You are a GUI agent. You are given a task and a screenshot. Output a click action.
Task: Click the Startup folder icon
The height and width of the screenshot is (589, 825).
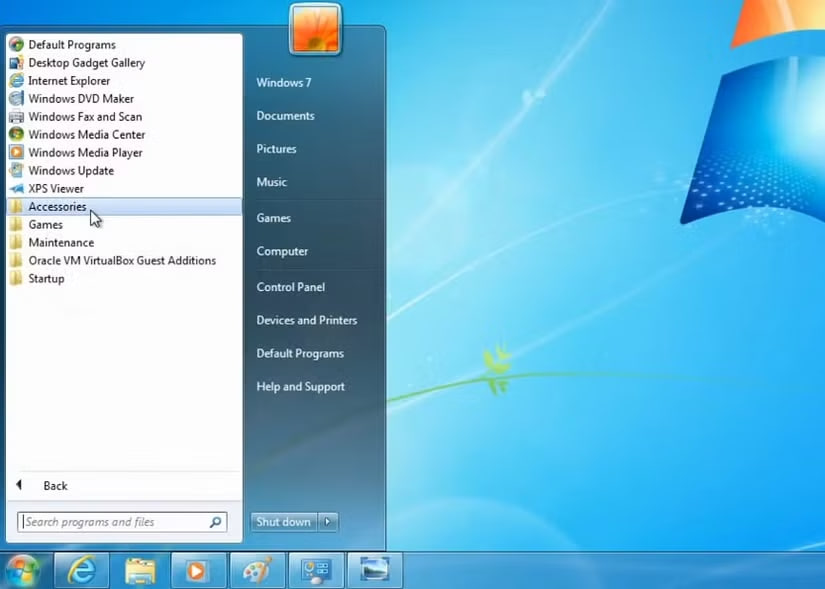point(16,278)
